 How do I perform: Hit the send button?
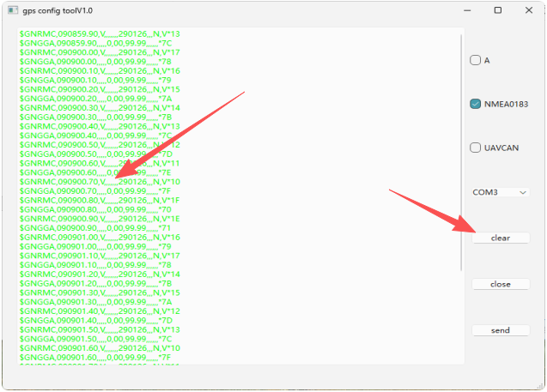click(501, 330)
